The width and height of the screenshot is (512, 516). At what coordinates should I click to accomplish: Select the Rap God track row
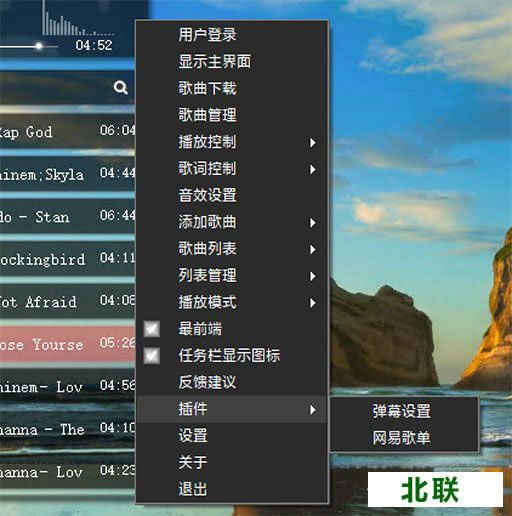(67, 131)
